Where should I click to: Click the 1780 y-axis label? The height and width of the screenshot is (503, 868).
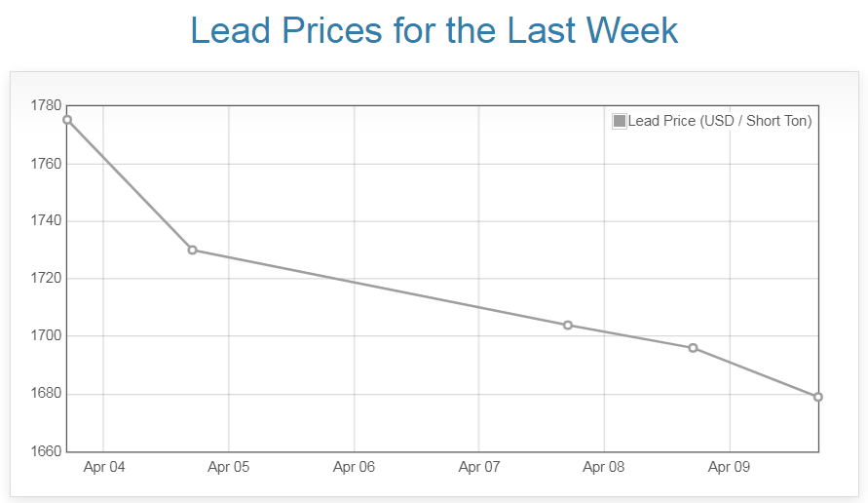pos(46,105)
